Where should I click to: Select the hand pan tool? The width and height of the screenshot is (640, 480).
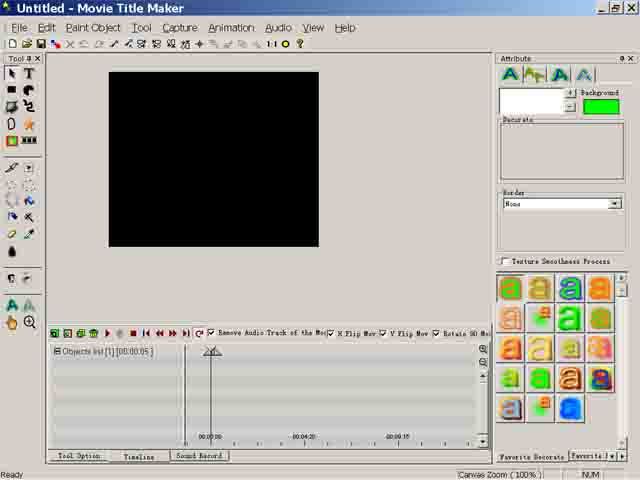click(12, 322)
